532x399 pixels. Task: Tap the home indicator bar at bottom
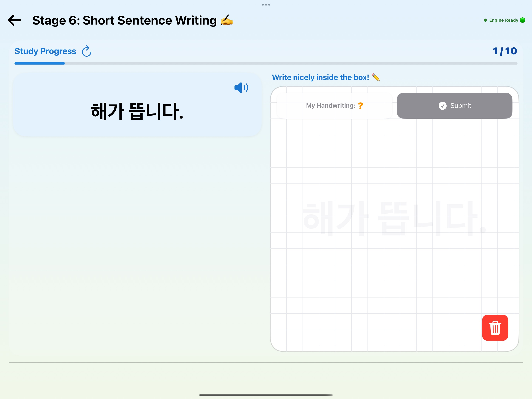(266, 395)
